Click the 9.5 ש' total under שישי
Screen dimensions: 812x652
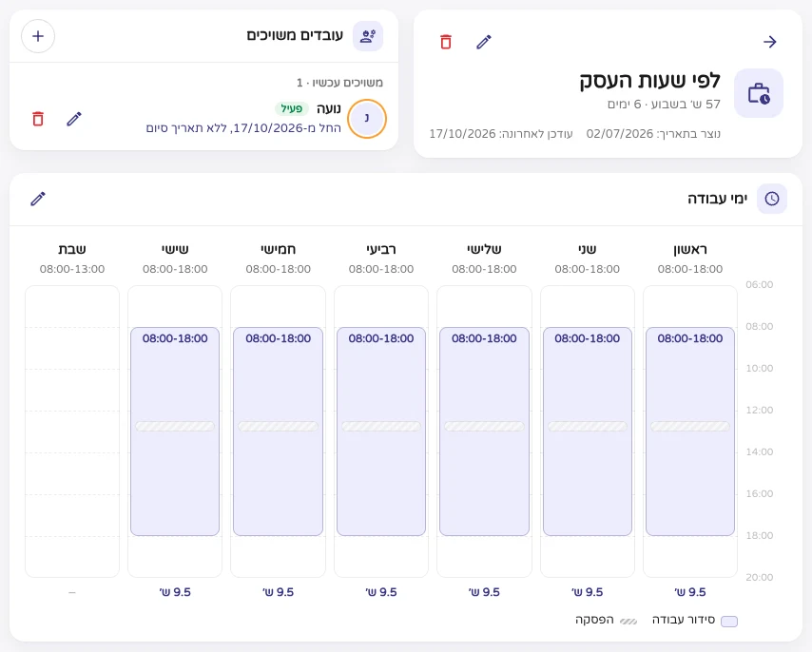[x=175, y=592]
